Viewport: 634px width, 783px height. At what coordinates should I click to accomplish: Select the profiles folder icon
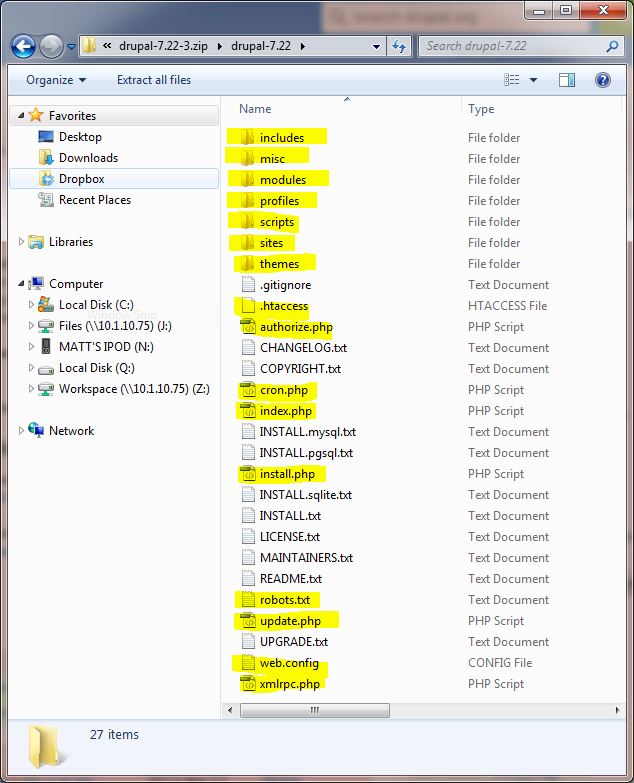pyautogui.click(x=247, y=200)
